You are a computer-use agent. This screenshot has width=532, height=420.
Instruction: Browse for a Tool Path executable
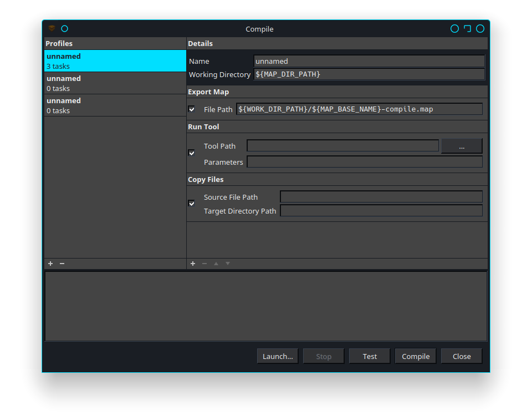coord(462,145)
